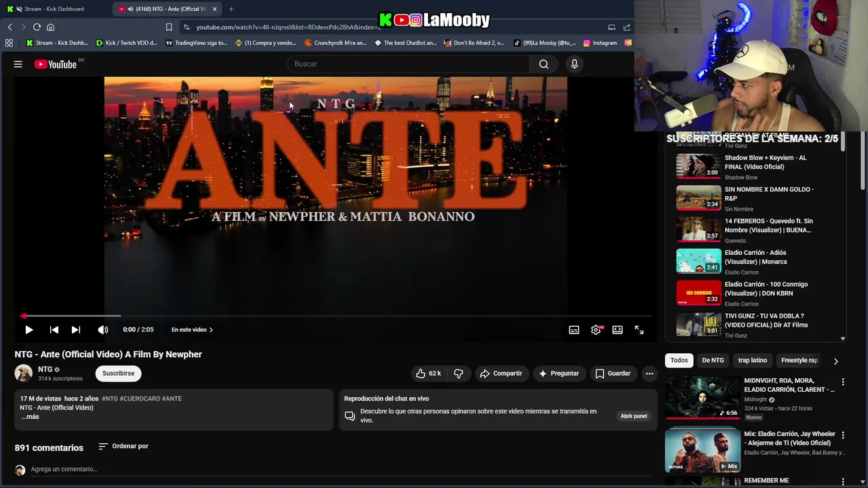This screenshot has height=488, width=868.
Task: Open more actions under the video
Action: [649, 373]
